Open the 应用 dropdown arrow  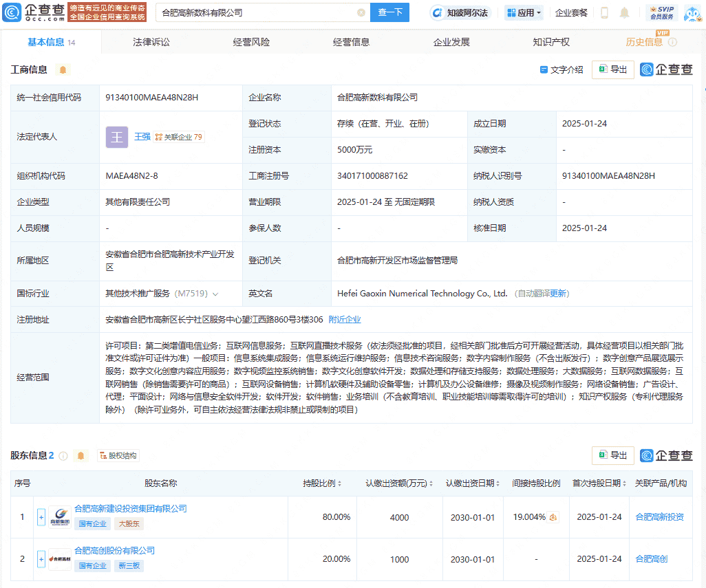[539, 12]
